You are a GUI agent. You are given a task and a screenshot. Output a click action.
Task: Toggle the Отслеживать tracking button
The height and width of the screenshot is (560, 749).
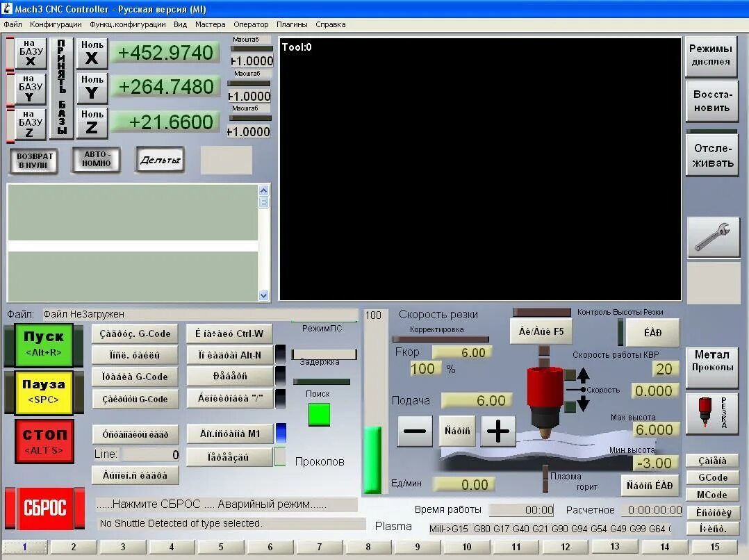(712, 156)
